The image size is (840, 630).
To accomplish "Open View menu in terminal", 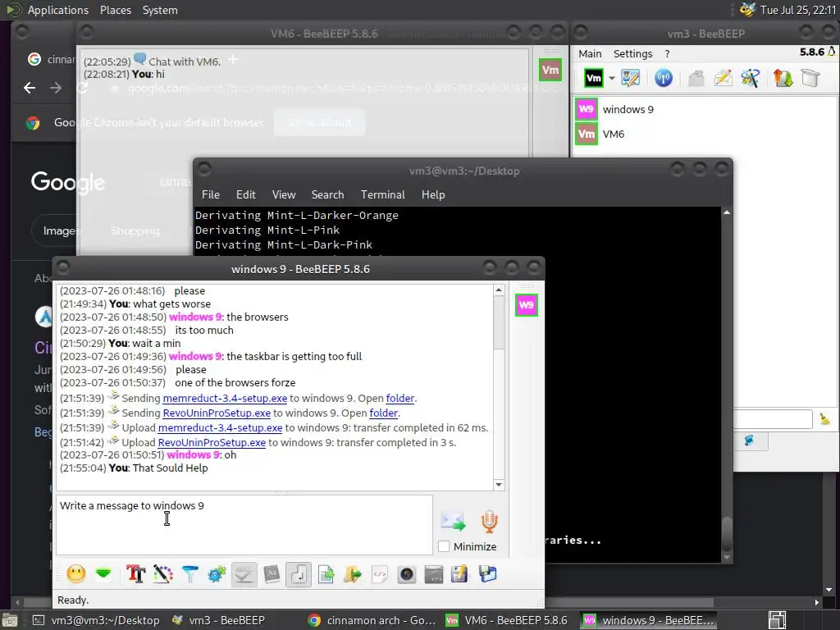I will (283, 194).
